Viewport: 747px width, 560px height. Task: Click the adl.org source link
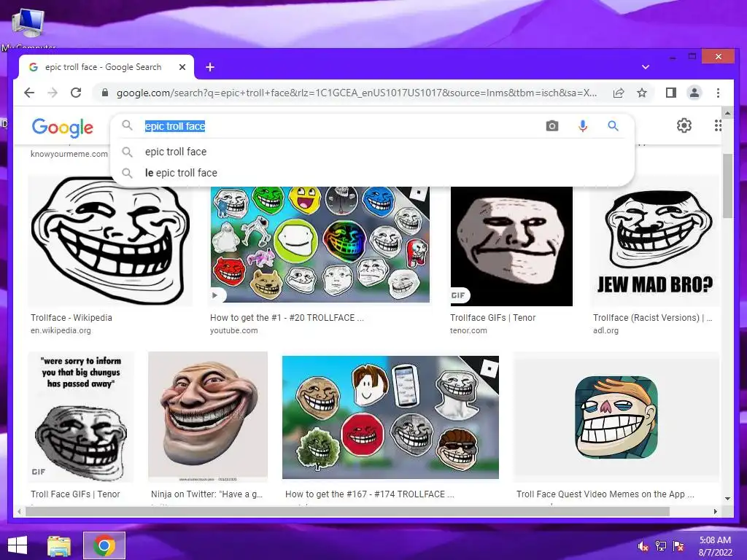pyautogui.click(x=605, y=330)
